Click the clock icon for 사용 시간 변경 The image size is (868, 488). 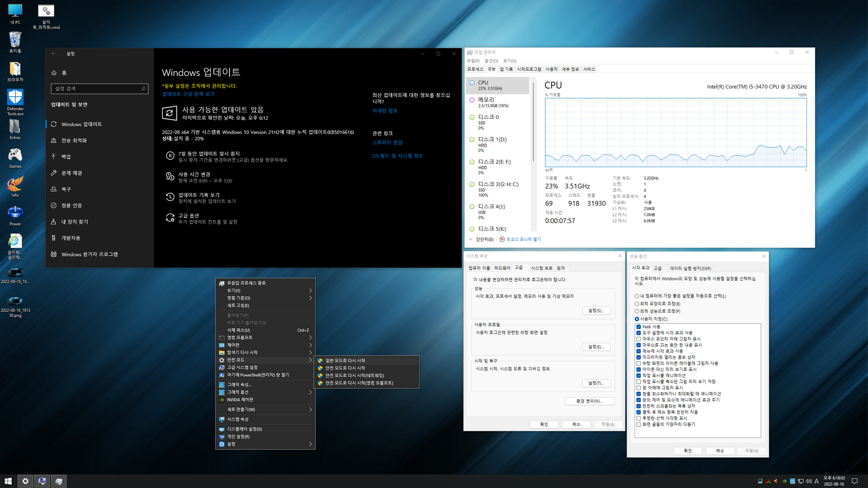tap(170, 177)
